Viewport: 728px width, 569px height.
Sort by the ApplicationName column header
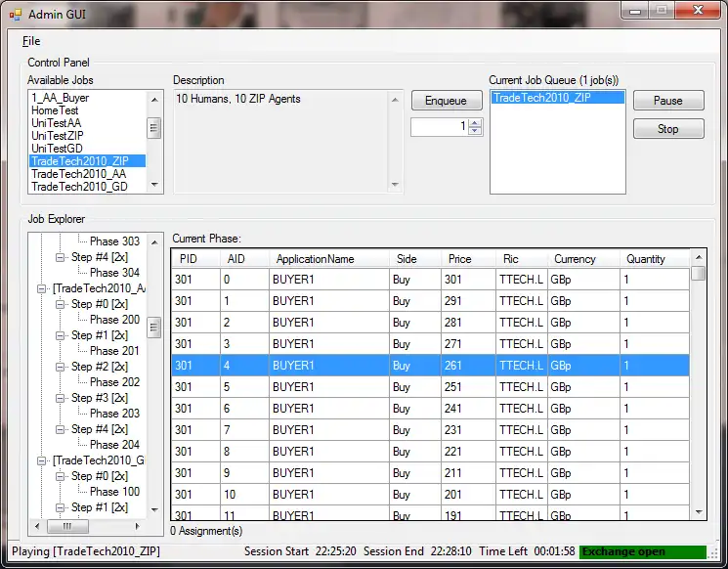[329, 259]
